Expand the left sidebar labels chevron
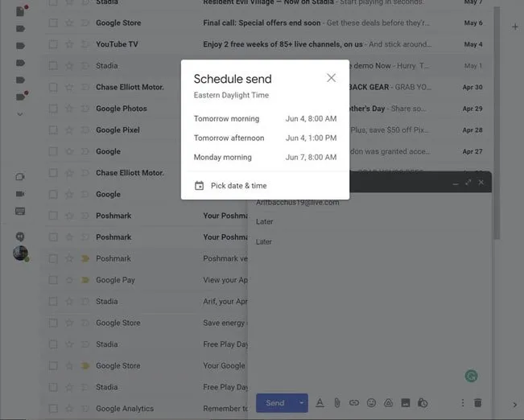The width and height of the screenshot is (524, 420). click(x=20, y=114)
